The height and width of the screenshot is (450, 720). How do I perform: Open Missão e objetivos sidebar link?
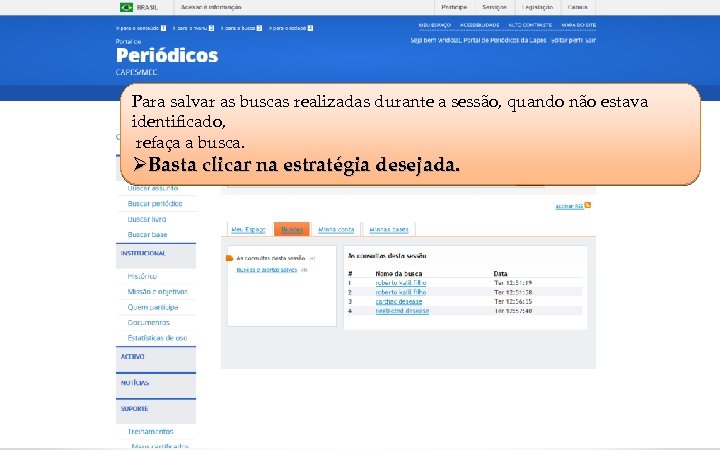(x=158, y=292)
